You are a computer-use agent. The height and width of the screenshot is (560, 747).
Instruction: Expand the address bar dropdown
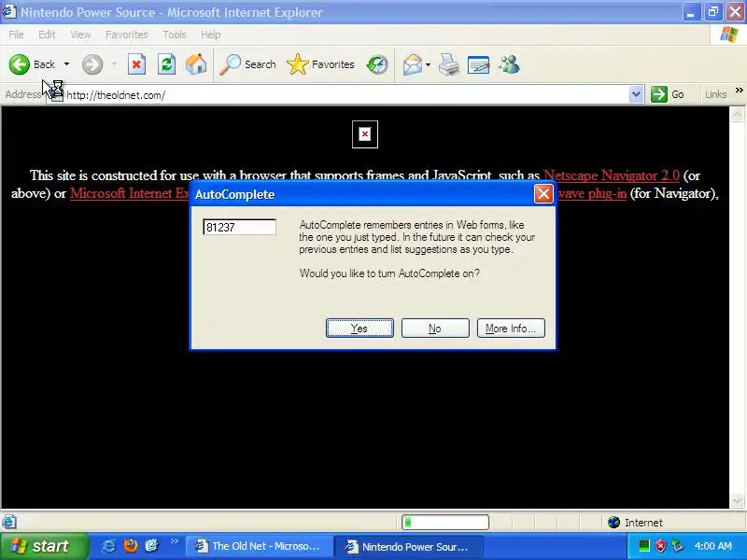pyautogui.click(x=637, y=94)
